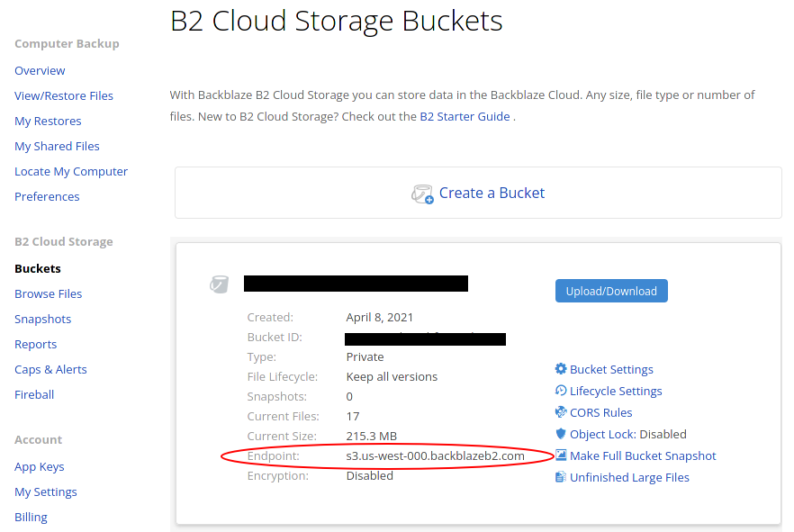Click the created date April 8, 2021
794x532 pixels.
379,318
